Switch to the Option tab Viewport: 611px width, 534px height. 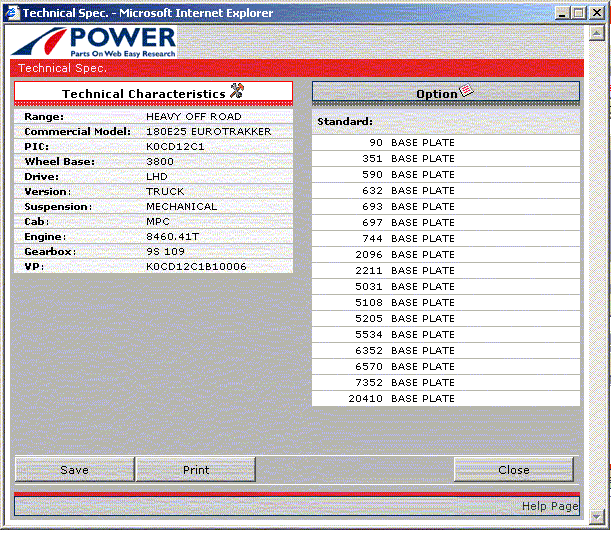pos(446,94)
